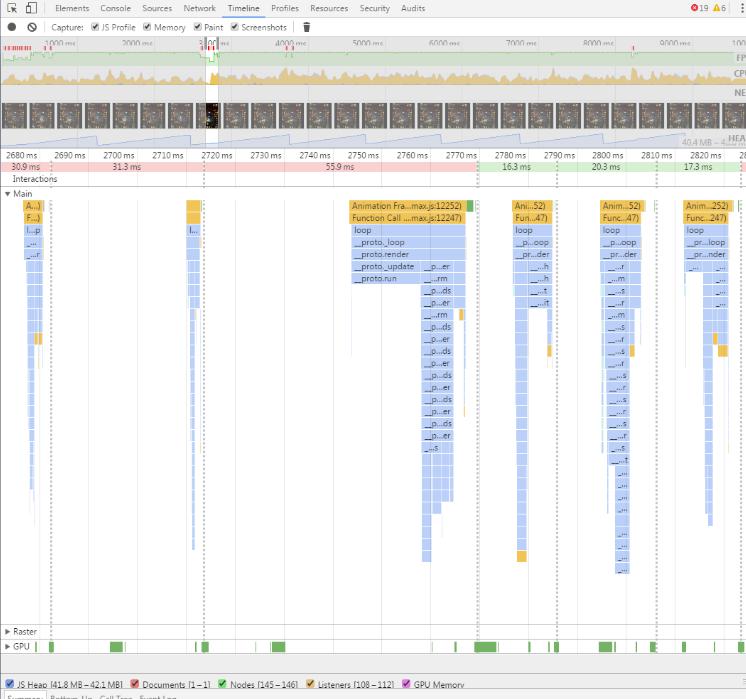Click the garbage collect trash icon
Viewport: 746px width, 699px height.
(x=306, y=27)
